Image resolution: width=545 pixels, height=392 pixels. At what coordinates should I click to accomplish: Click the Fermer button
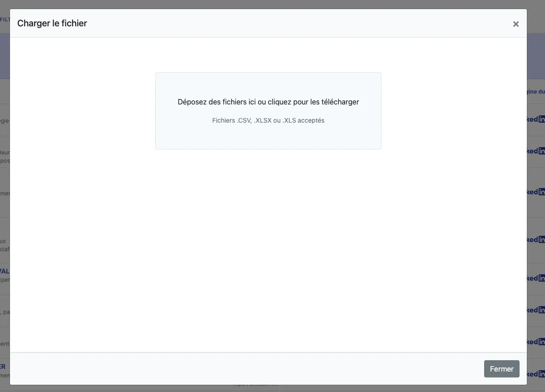coord(501,369)
